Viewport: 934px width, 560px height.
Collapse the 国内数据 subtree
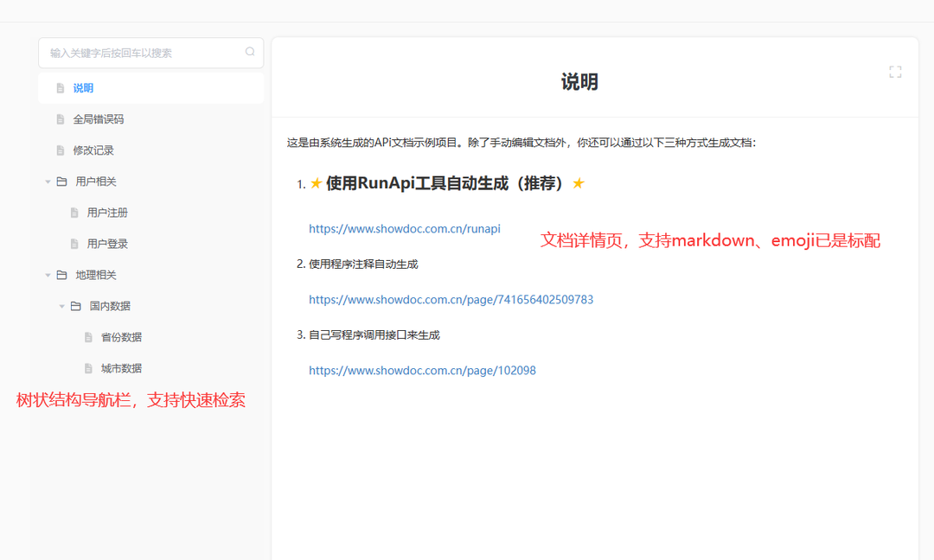tap(61, 305)
